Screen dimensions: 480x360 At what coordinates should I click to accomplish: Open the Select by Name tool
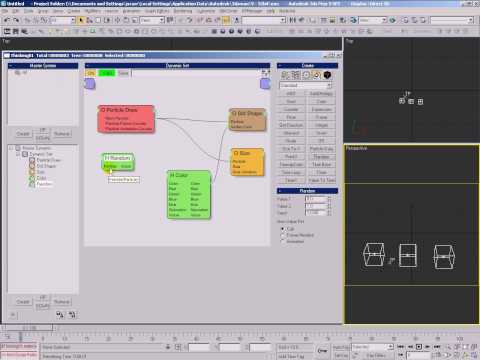coord(89,20)
